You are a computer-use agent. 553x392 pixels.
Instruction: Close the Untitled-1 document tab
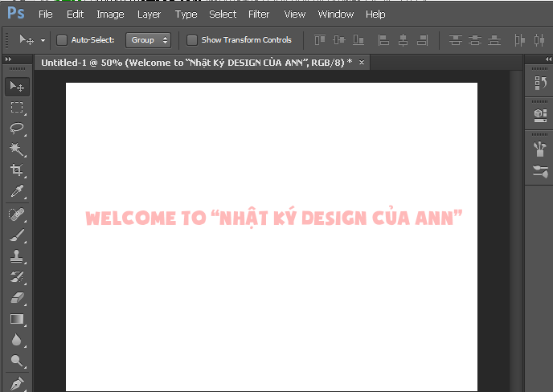tap(362, 62)
